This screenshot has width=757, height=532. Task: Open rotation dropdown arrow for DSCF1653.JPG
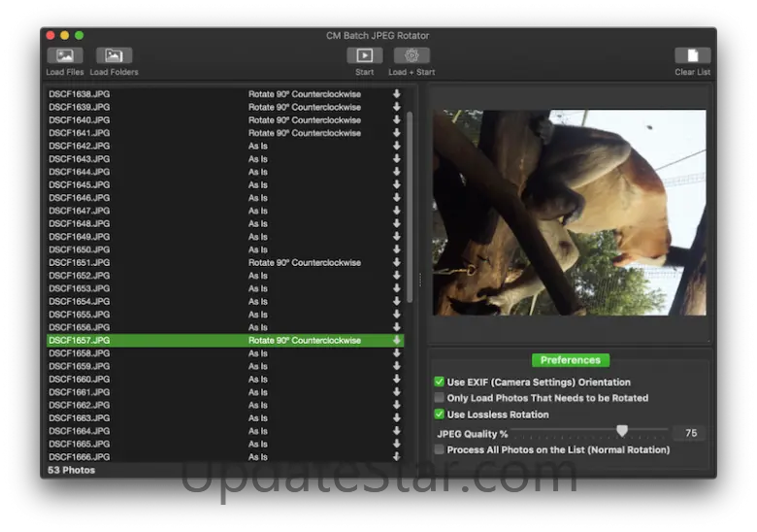click(396, 288)
